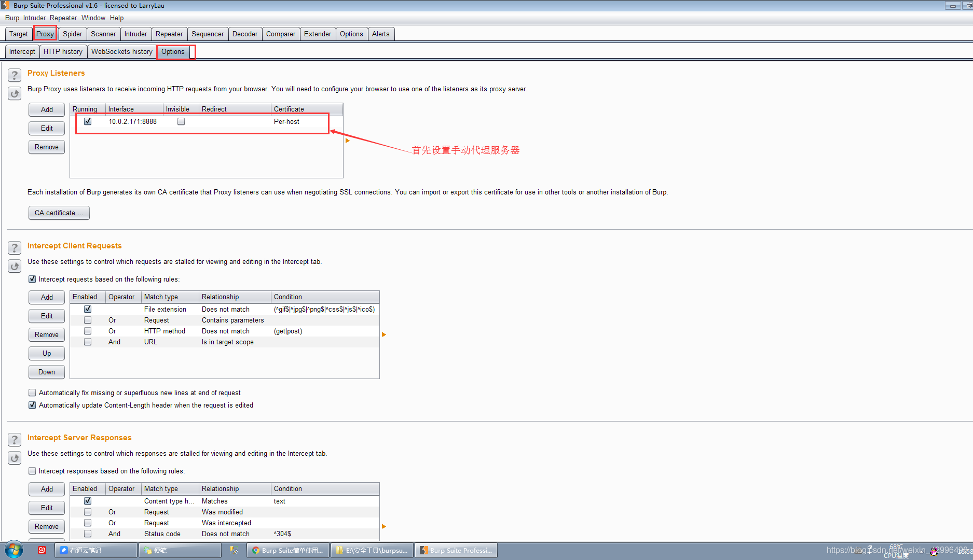Open the Burp menu
Image resolution: width=973 pixels, height=560 pixels.
point(12,18)
